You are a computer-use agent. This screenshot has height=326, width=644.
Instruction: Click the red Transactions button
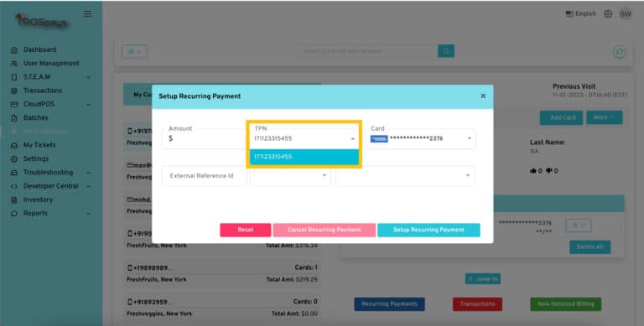477,304
